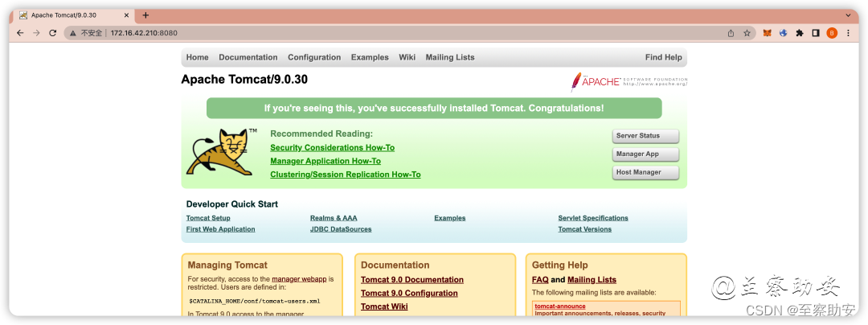Image resolution: width=868 pixels, height=325 pixels.
Task: Open Mailing Lists link in Getting Help
Action: click(592, 280)
